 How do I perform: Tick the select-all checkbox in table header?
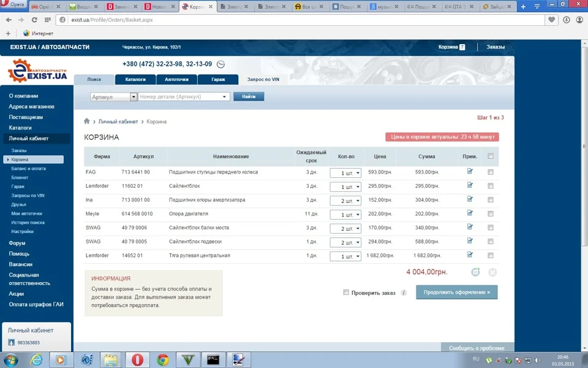pyautogui.click(x=491, y=156)
